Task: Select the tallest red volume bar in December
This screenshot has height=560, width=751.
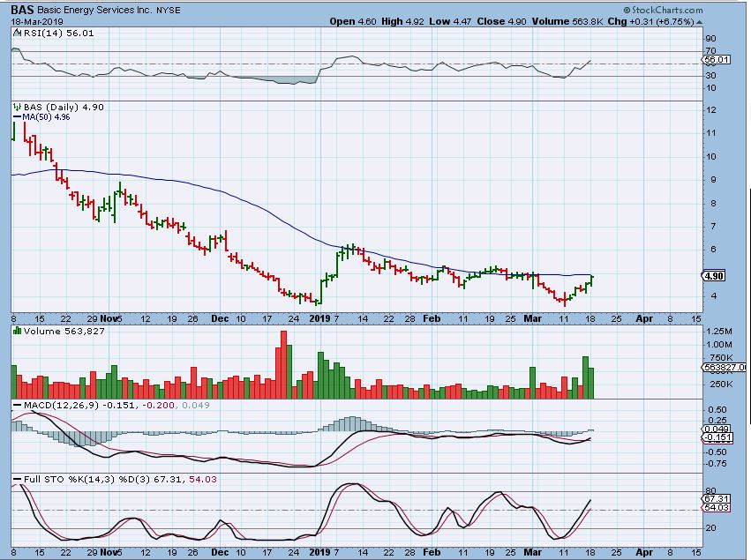Action: (x=283, y=364)
